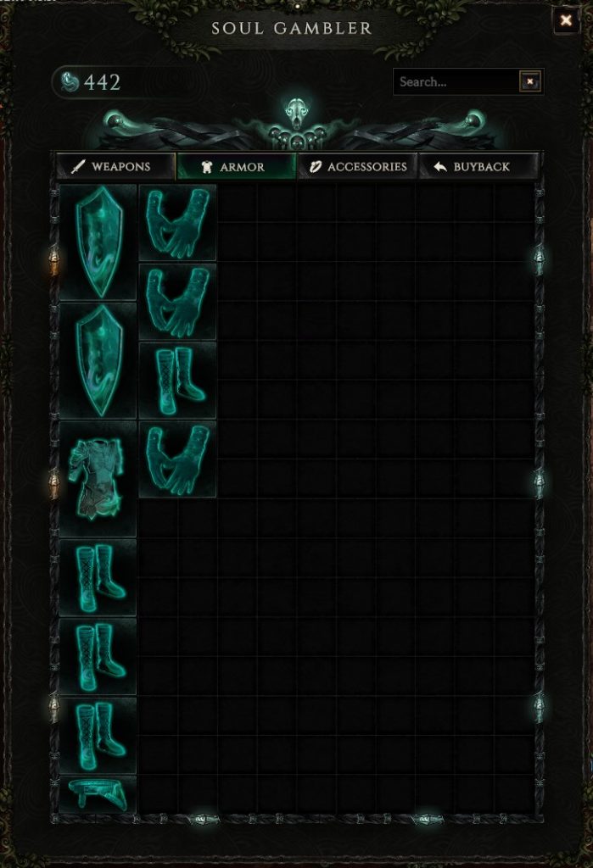This screenshot has width=593, height=868.
Task: Select the boots directly below body armor
Action: 98,578
